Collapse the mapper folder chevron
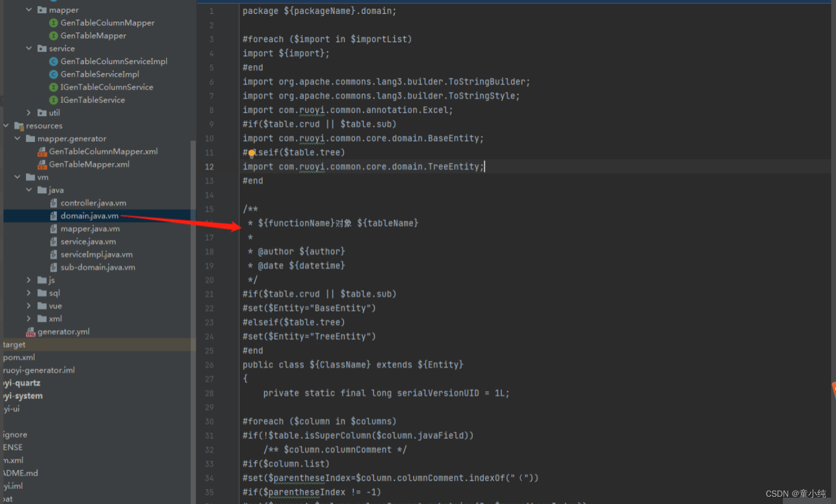This screenshot has width=836, height=504. (x=29, y=10)
